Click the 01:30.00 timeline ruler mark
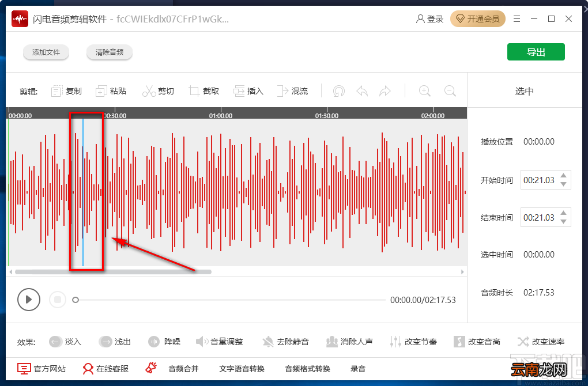 click(327, 116)
